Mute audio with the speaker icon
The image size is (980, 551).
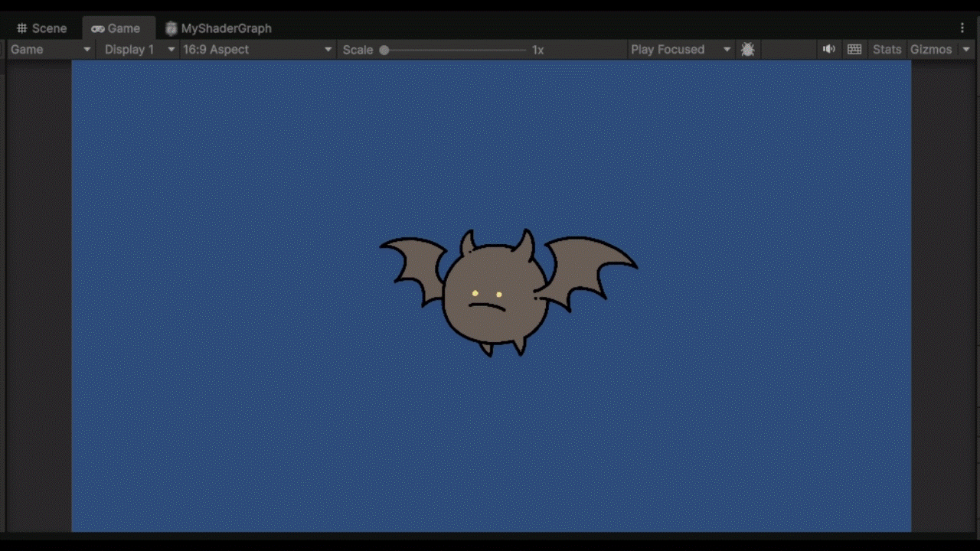[x=828, y=50]
